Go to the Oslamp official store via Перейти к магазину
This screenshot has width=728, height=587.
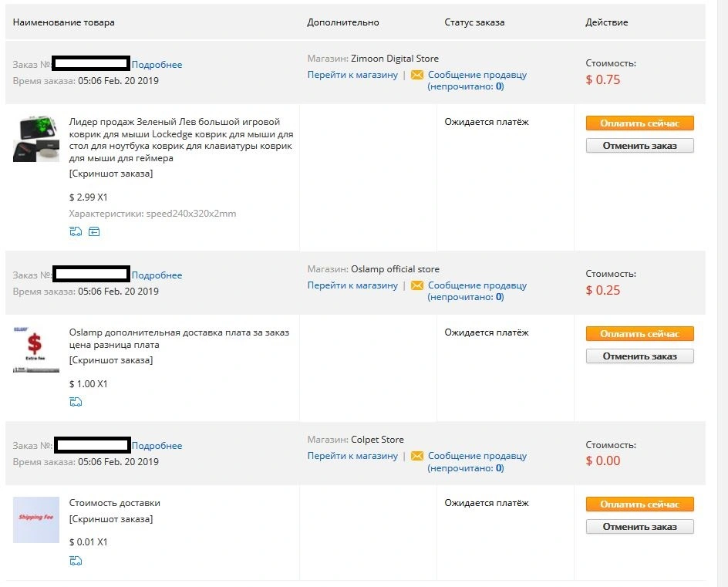tap(352, 285)
